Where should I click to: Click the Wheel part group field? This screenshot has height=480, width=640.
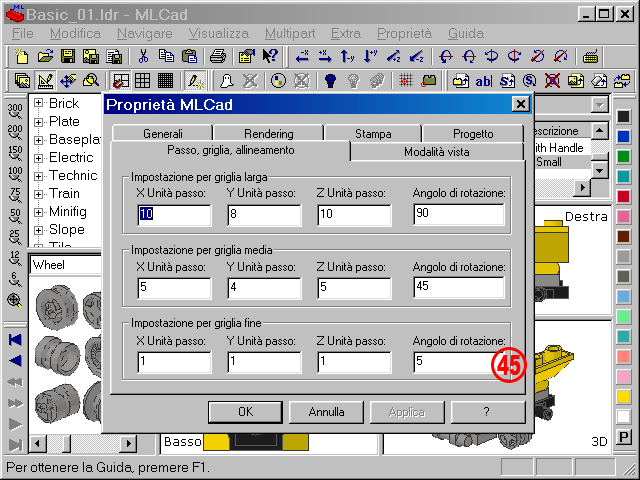[x=66, y=265]
